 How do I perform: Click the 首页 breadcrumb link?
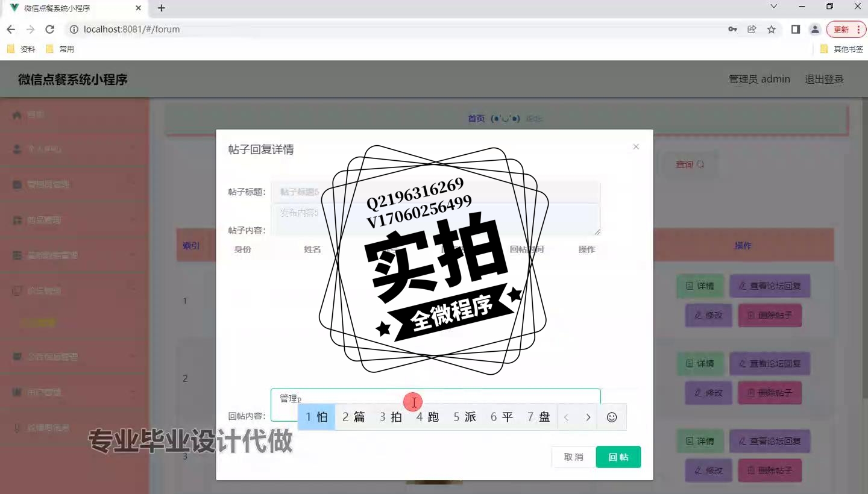click(476, 119)
